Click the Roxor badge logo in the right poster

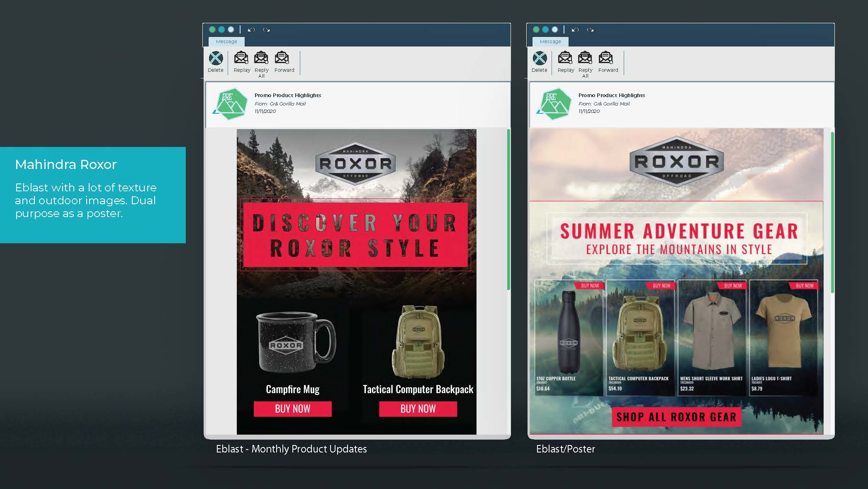677,161
